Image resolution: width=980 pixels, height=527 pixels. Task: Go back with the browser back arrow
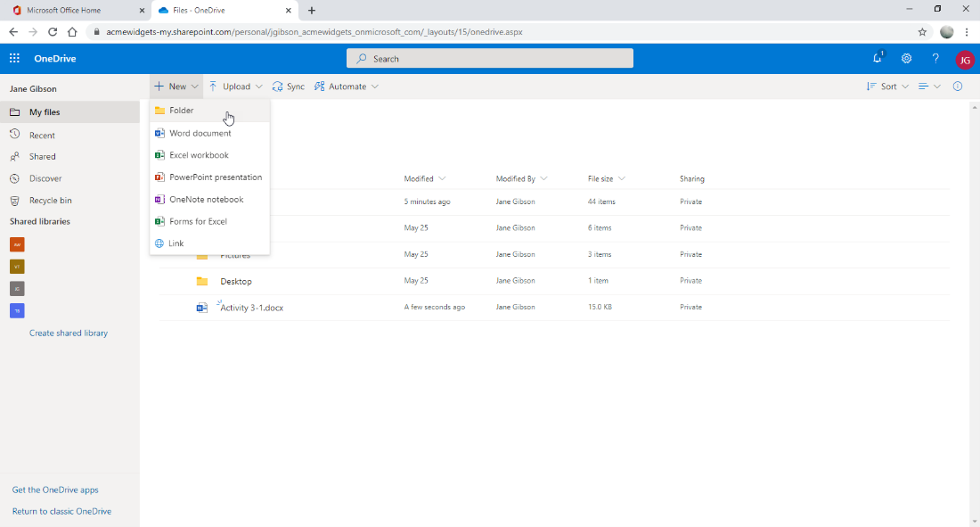(x=13, y=32)
